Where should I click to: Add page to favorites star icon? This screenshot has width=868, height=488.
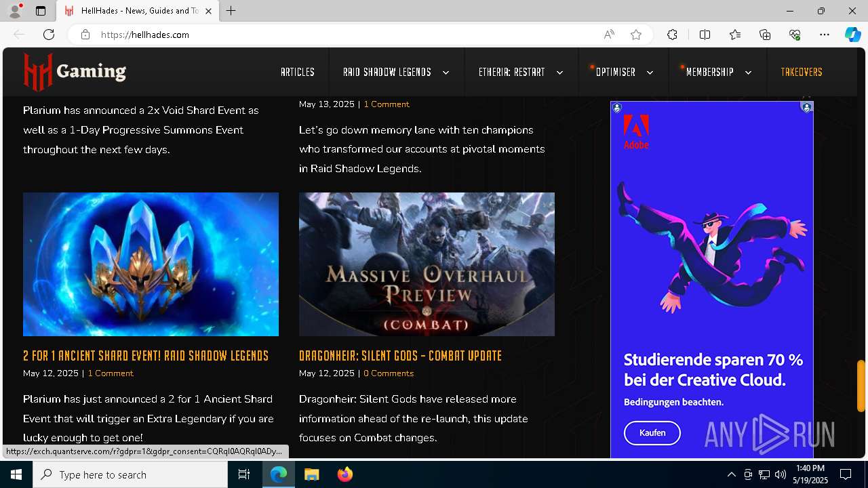pos(636,35)
